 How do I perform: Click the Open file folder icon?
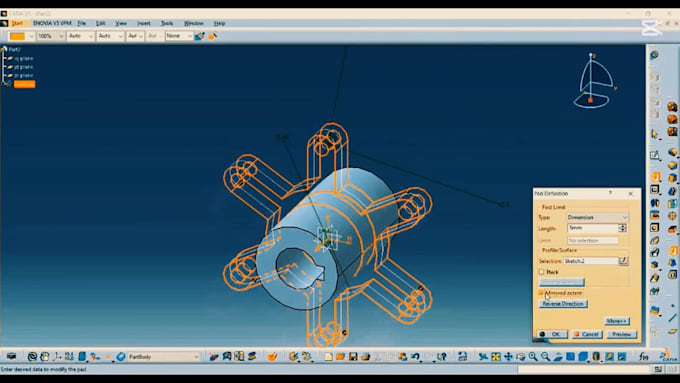pyautogui.click(x=340, y=357)
